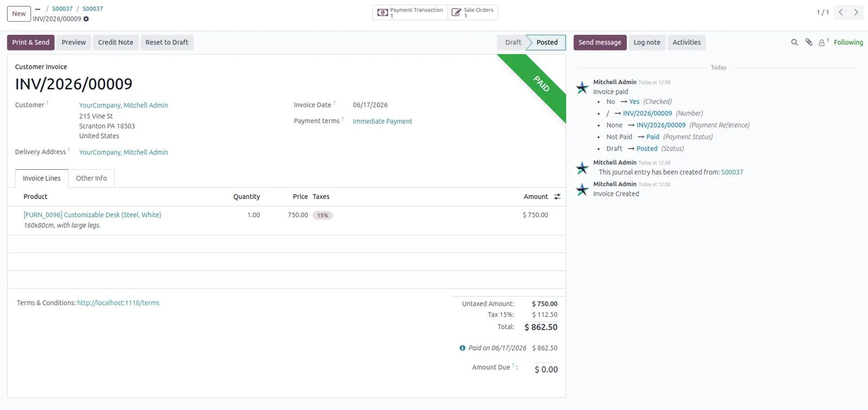Select the Invoice Lines tab

(42, 178)
